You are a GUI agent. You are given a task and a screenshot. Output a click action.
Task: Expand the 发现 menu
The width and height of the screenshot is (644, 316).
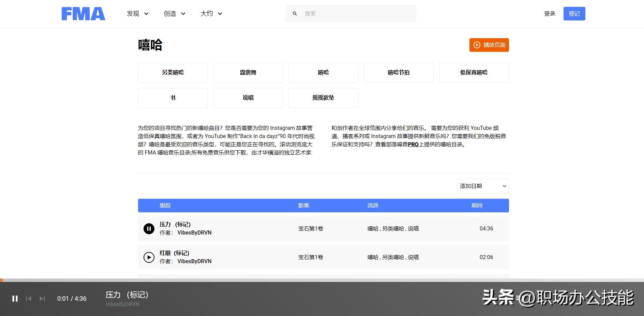pyautogui.click(x=137, y=14)
